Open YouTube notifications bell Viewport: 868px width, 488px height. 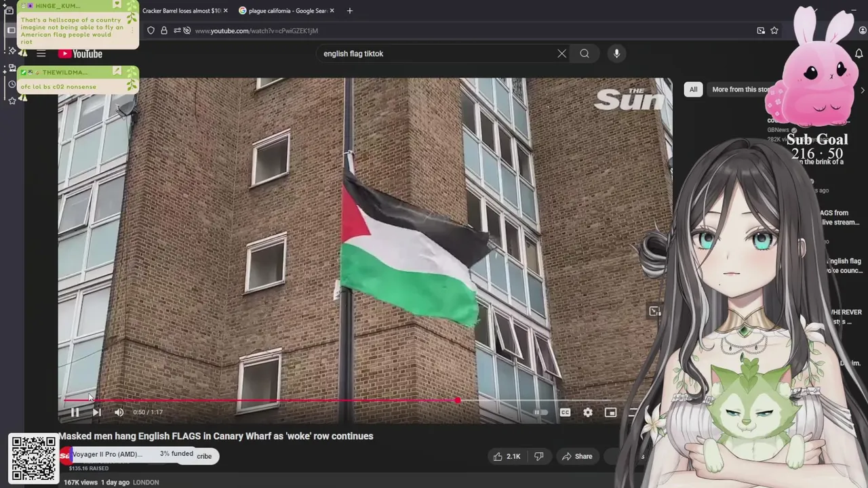click(x=859, y=54)
